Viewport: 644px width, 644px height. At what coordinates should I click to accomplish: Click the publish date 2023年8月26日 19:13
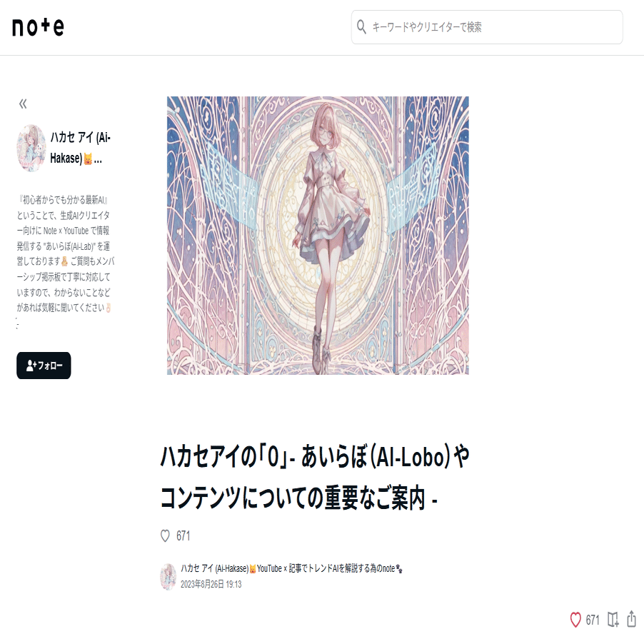211,585
